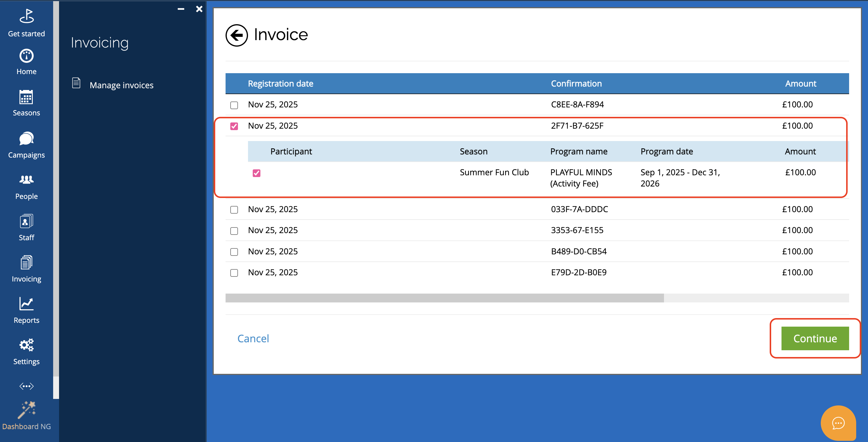Uncheck the 2F71-B7-625F registration checkbox
The height and width of the screenshot is (442, 868).
coord(234,126)
